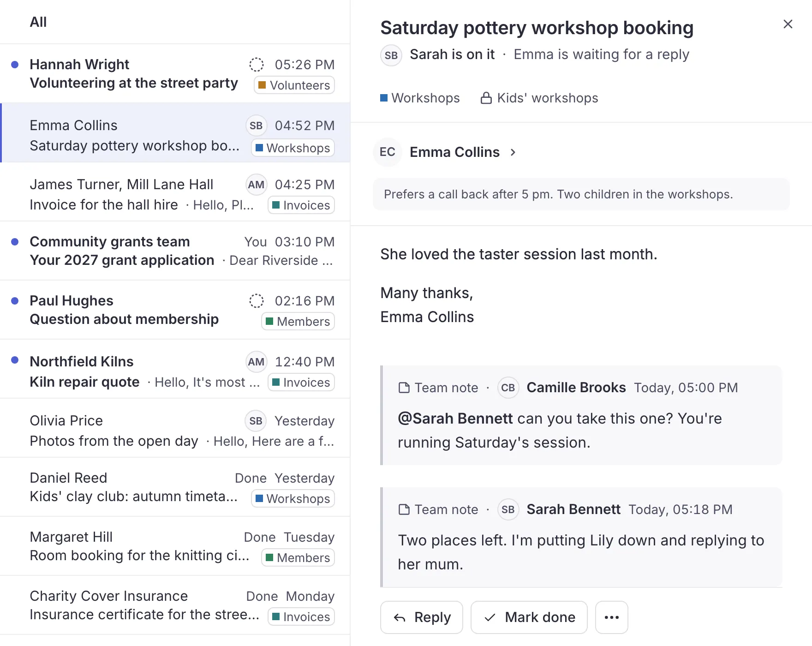The height and width of the screenshot is (646, 812).
Task: Click Invoices tag on Charity Cover Insurance row
Action: tap(301, 617)
